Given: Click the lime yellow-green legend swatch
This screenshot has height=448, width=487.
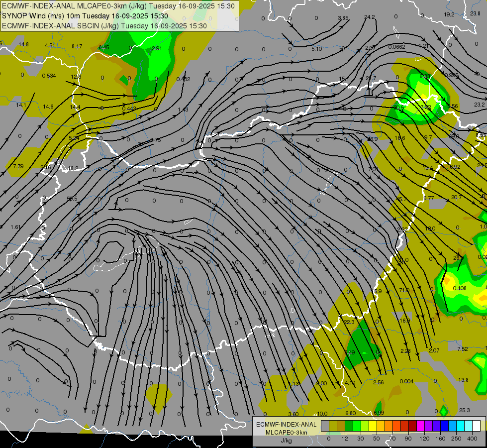Looking at the screenshot, I should coord(365,426).
